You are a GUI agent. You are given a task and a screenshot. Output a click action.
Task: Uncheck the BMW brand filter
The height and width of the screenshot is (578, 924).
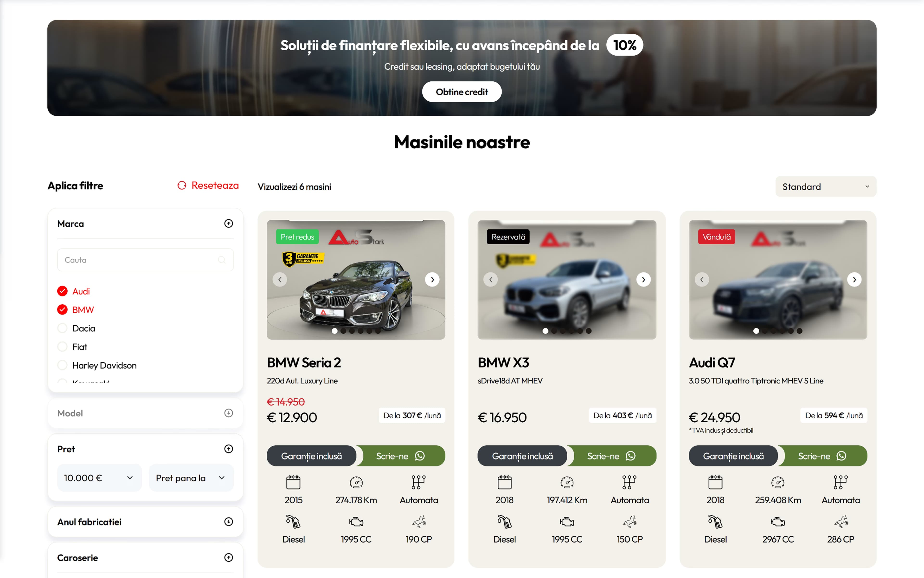(x=62, y=310)
